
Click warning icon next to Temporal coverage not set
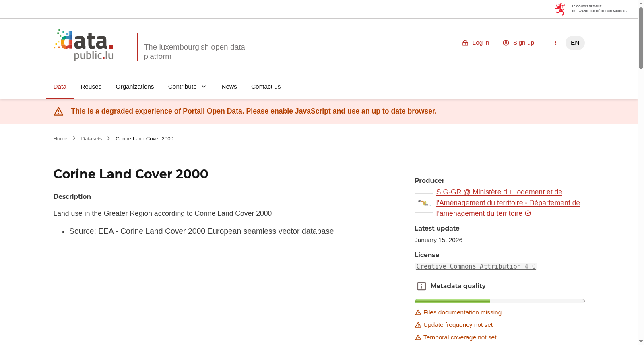(418, 338)
